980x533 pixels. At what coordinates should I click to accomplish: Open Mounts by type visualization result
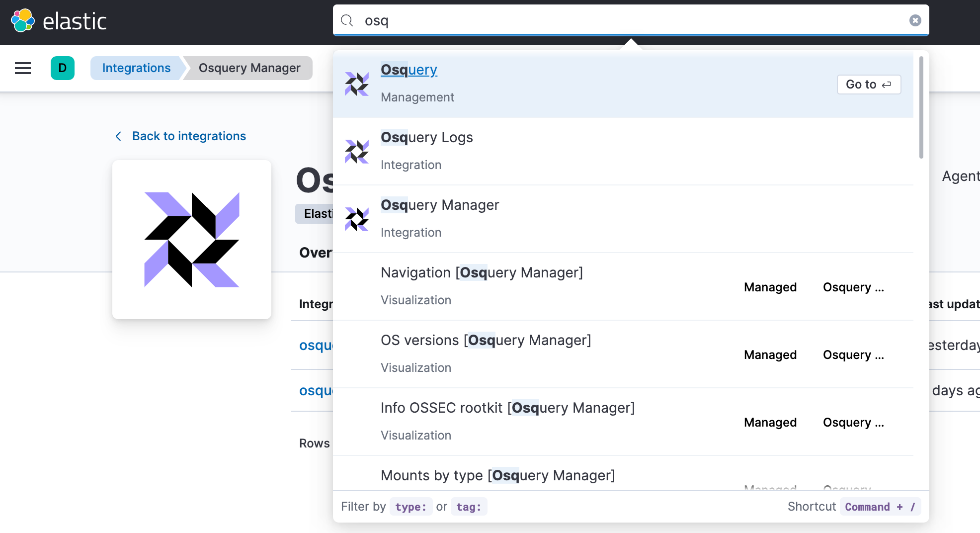point(623,473)
